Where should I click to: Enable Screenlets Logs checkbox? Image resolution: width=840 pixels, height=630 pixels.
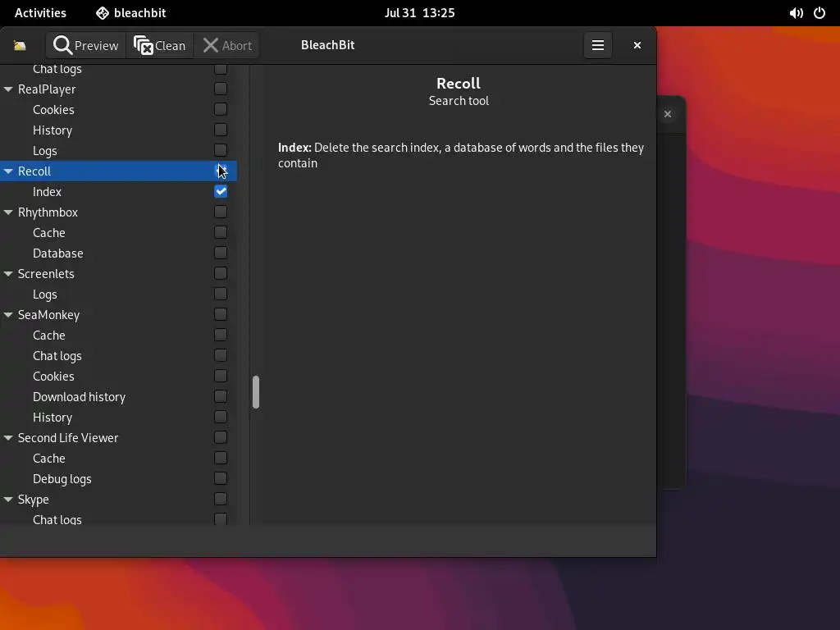[x=221, y=294]
